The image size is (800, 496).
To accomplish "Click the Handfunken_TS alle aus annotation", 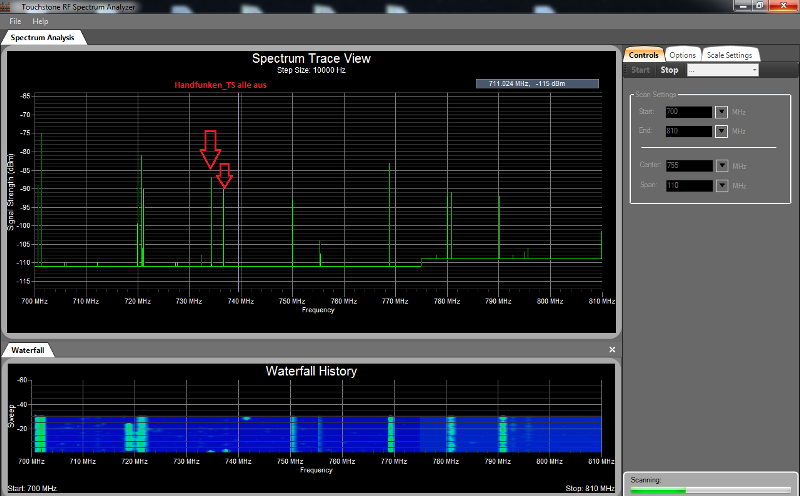I will 220,85.
